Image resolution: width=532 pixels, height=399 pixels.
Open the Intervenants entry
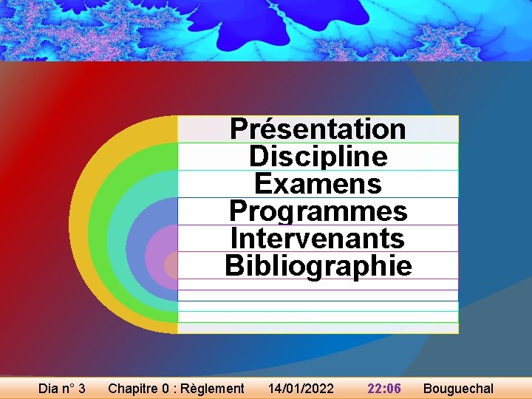(x=318, y=238)
